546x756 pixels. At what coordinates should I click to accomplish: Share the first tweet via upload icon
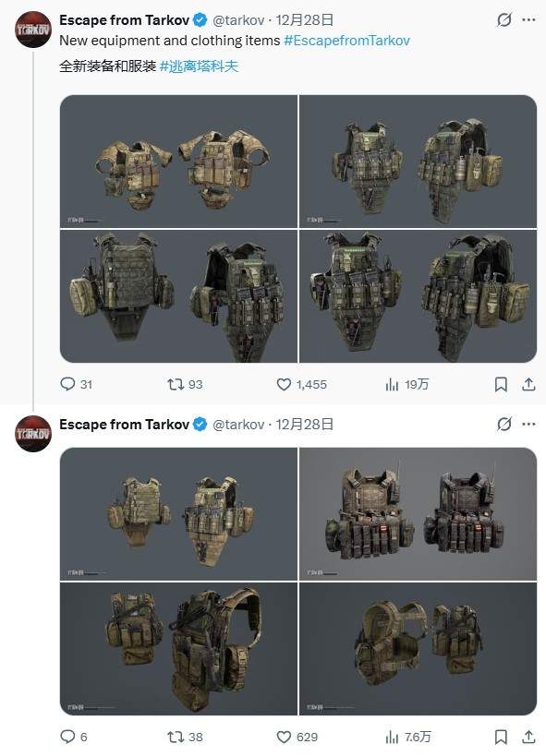[x=528, y=384]
